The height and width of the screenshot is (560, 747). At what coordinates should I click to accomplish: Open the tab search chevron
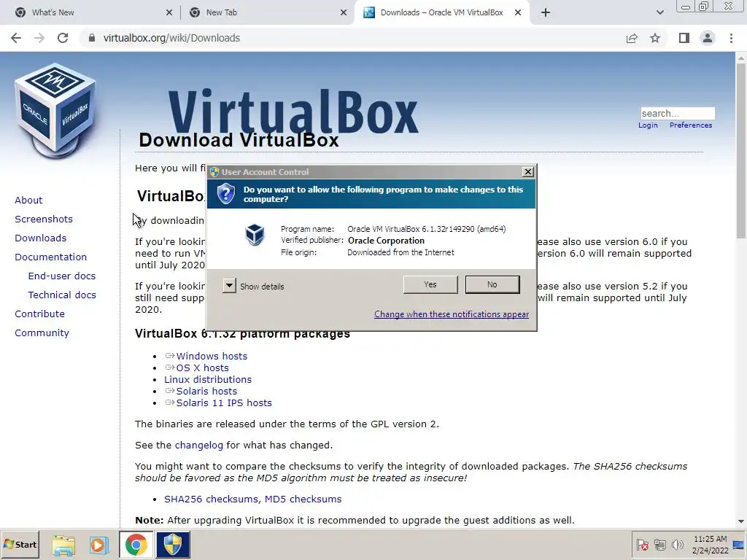(x=659, y=13)
